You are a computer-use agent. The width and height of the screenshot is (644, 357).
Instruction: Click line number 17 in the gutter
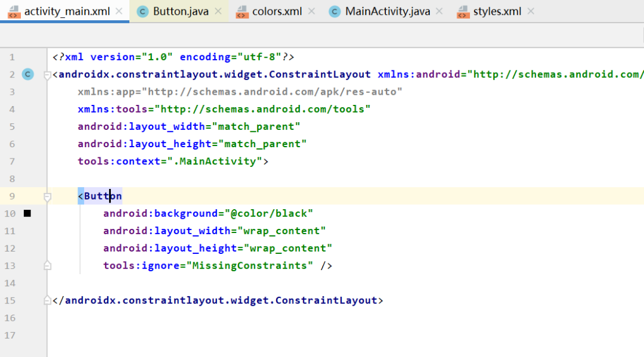pyautogui.click(x=10, y=336)
